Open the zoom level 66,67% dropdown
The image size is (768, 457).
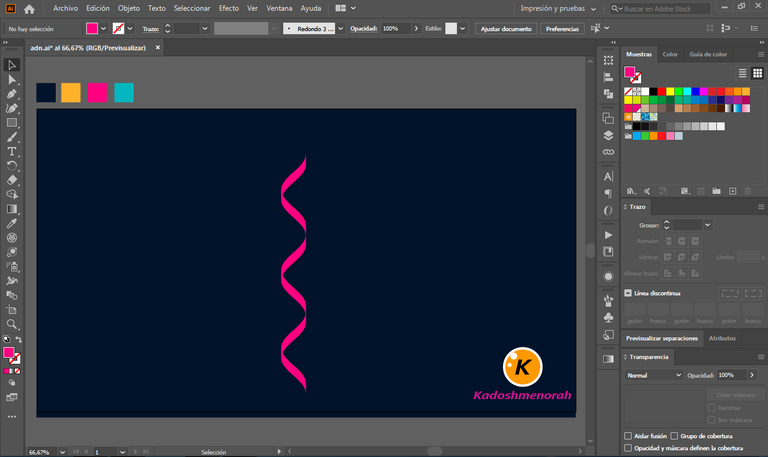pos(62,452)
